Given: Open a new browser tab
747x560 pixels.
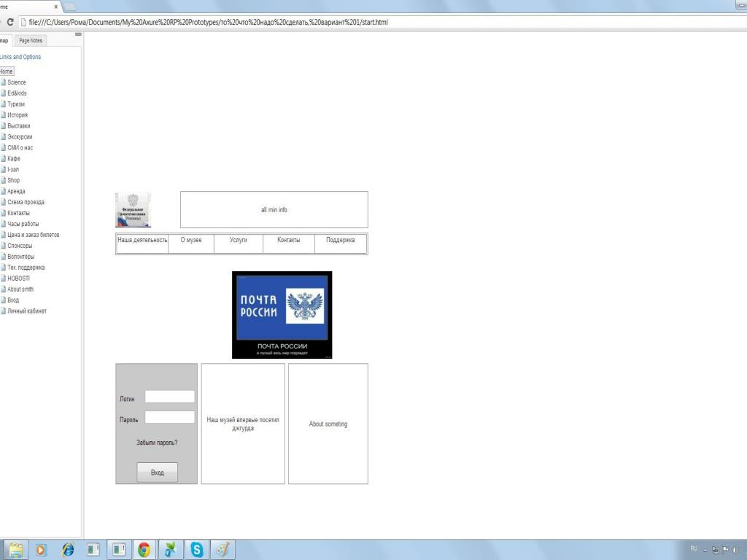Looking at the screenshot, I should point(69,7).
